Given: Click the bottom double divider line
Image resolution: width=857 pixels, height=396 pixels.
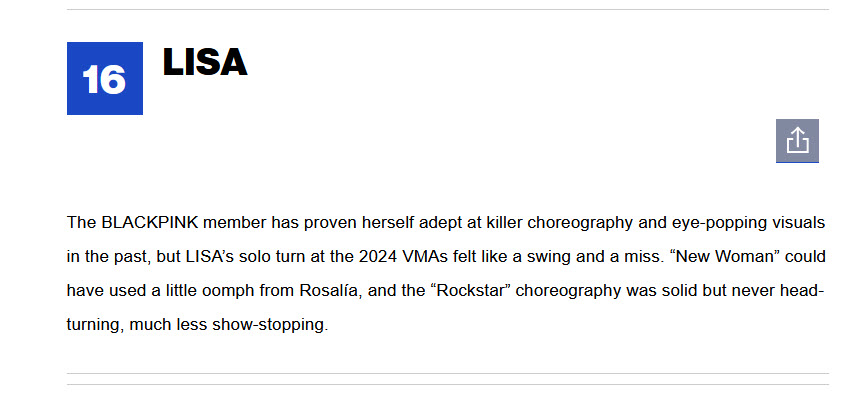Looking at the screenshot, I should point(448,379).
